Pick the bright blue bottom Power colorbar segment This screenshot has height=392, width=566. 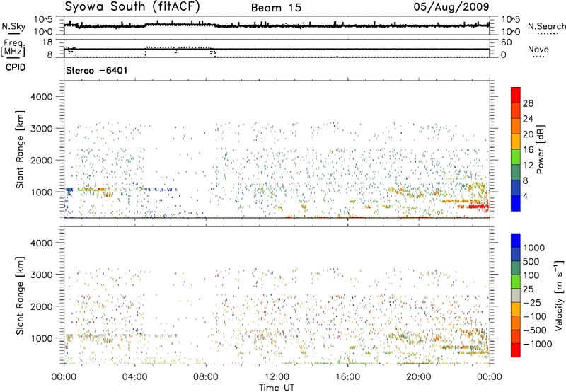516,203
